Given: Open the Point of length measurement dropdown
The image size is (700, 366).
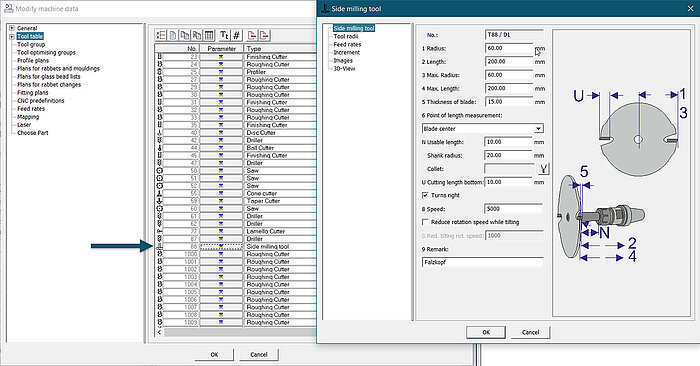Looking at the screenshot, I should pyautogui.click(x=539, y=129).
